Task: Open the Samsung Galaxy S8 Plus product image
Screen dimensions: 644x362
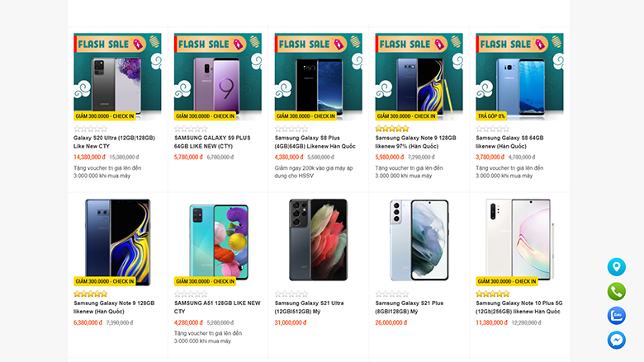Action: 319,77
